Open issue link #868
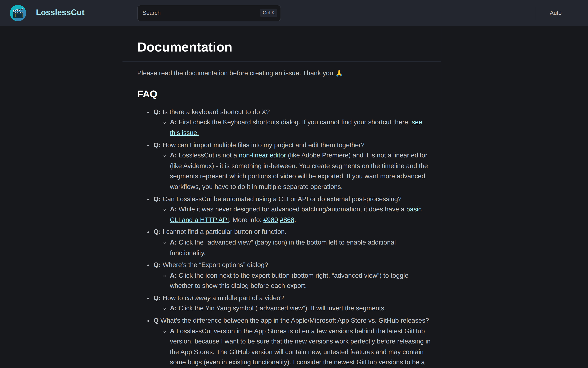The width and height of the screenshot is (588, 368). (287, 220)
